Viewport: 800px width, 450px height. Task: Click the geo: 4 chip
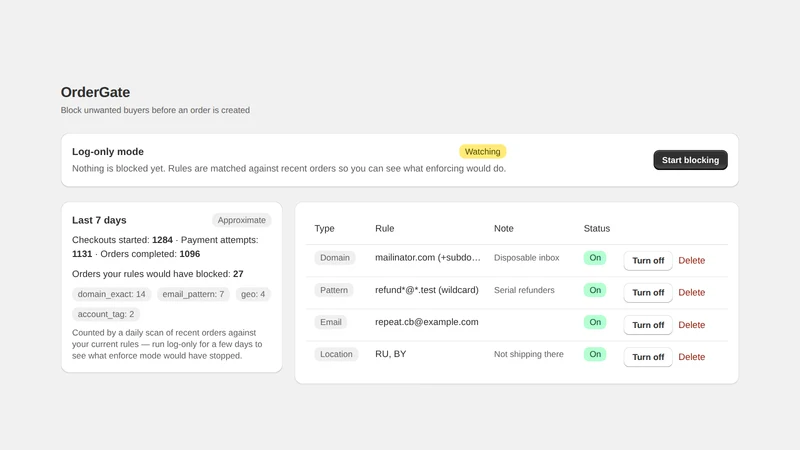253,294
